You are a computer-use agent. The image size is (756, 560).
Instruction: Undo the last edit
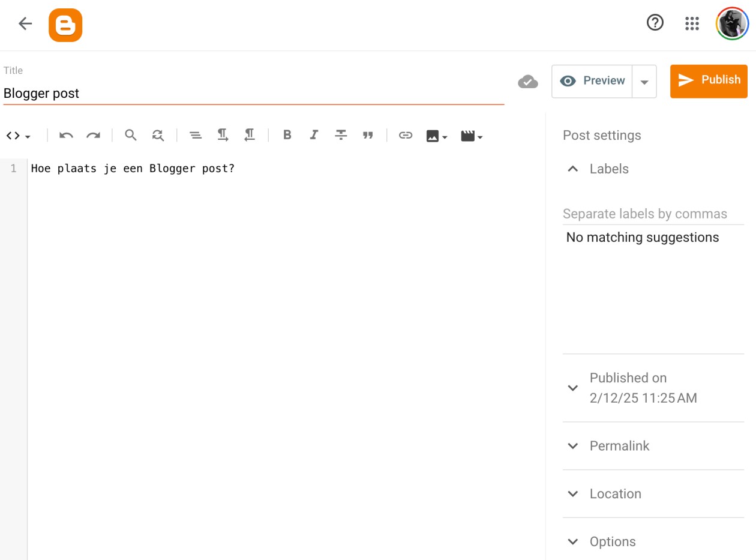click(x=66, y=136)
